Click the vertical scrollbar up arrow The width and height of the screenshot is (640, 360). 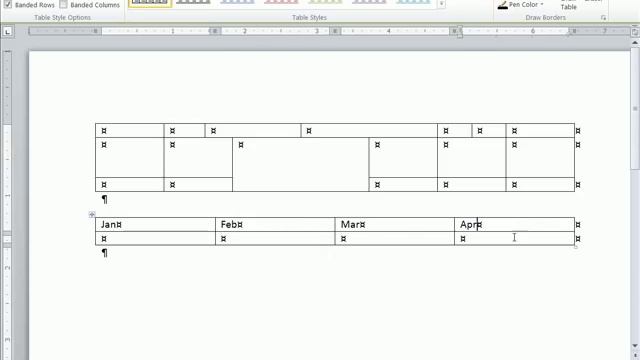pos(635,42)
